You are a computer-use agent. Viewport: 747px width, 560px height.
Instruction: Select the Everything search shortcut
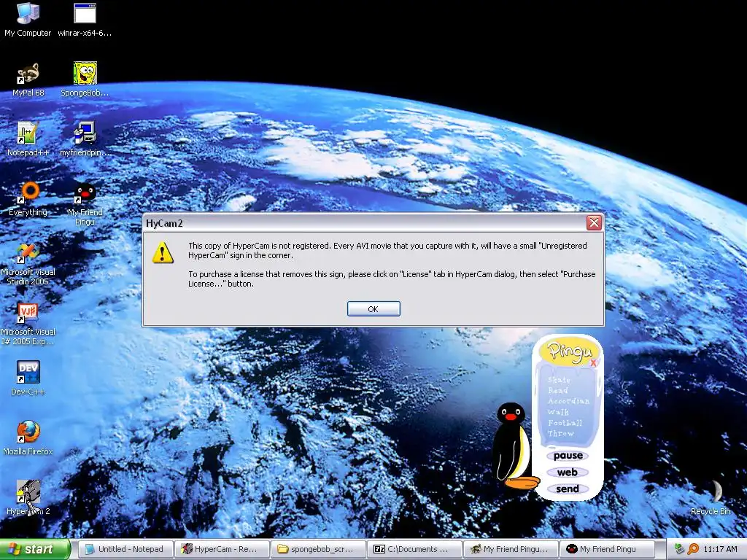click(28, 199)
